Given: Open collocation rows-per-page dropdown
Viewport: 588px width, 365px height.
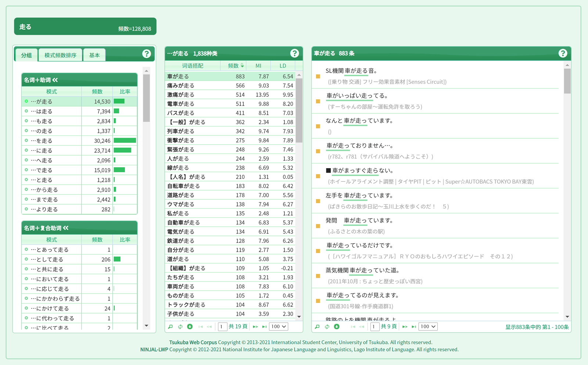Looking at the screenshot, I should coord(279,326).
